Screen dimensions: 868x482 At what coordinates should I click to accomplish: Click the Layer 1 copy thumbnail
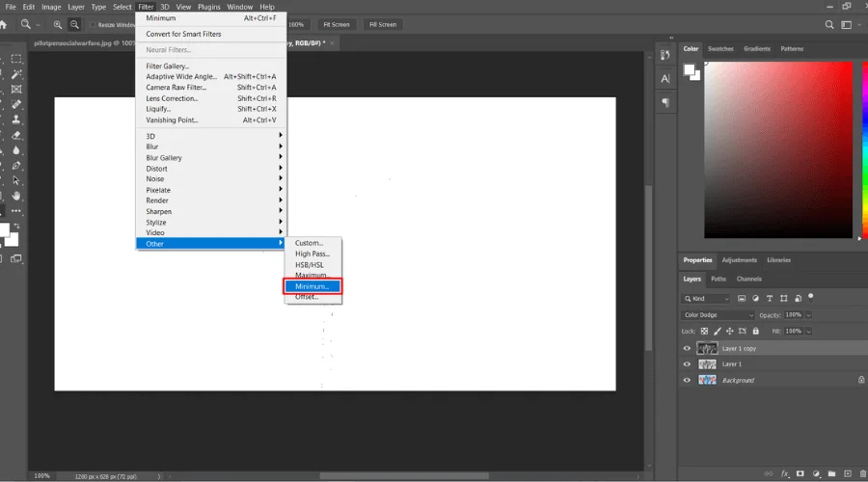click(707, 348)
